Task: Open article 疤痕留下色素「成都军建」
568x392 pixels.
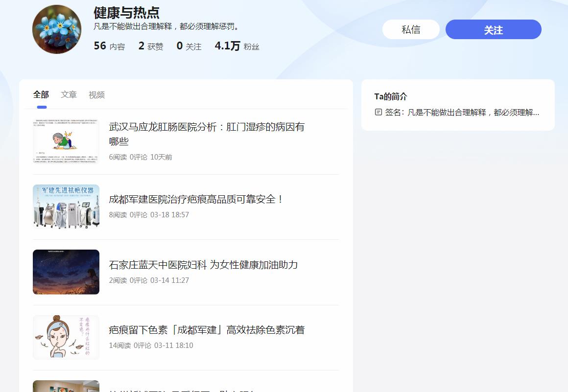Action: click(207, 330)
